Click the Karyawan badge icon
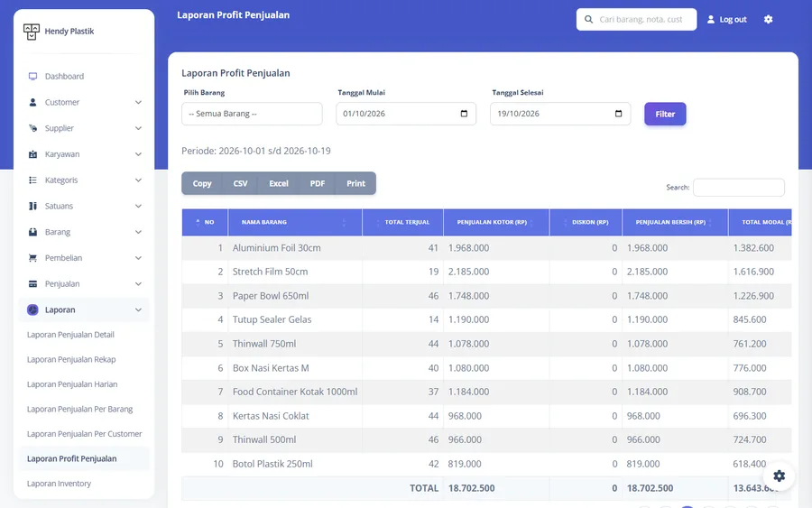The height and width of the screenshot is (508, 812). [32, 153]
